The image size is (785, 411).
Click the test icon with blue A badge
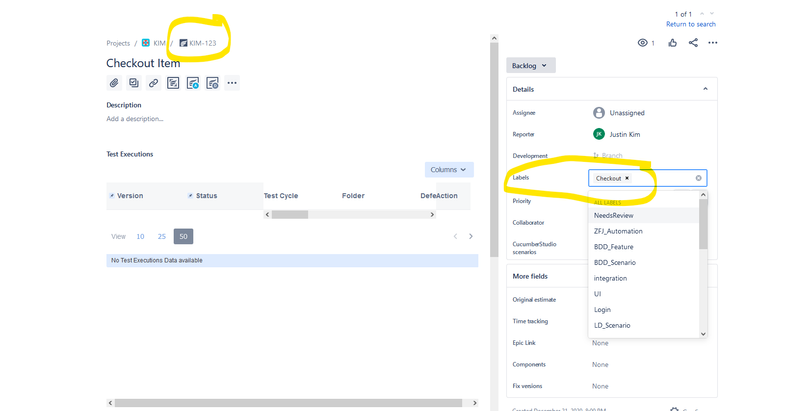coord(193,83)
